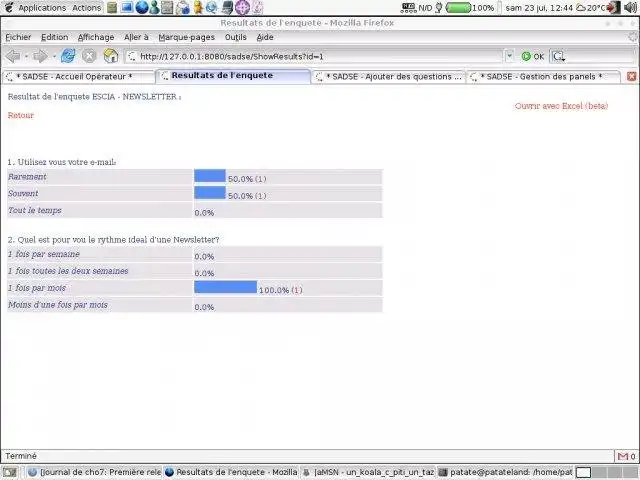Open the volume speaker applet
The width and height of the screenshot is (640, 480).
pyautogui.click(x=631, y=7)
